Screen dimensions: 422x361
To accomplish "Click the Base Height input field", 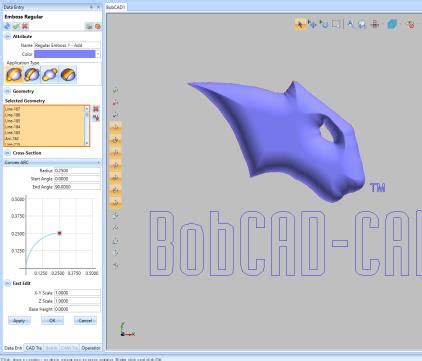I will point(77,309).
